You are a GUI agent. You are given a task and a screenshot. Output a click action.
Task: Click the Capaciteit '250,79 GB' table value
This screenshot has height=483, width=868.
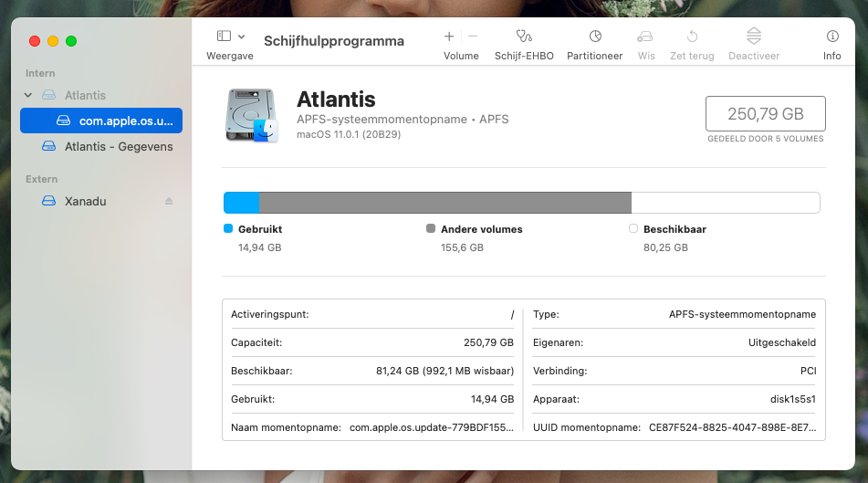pos(489,343)
